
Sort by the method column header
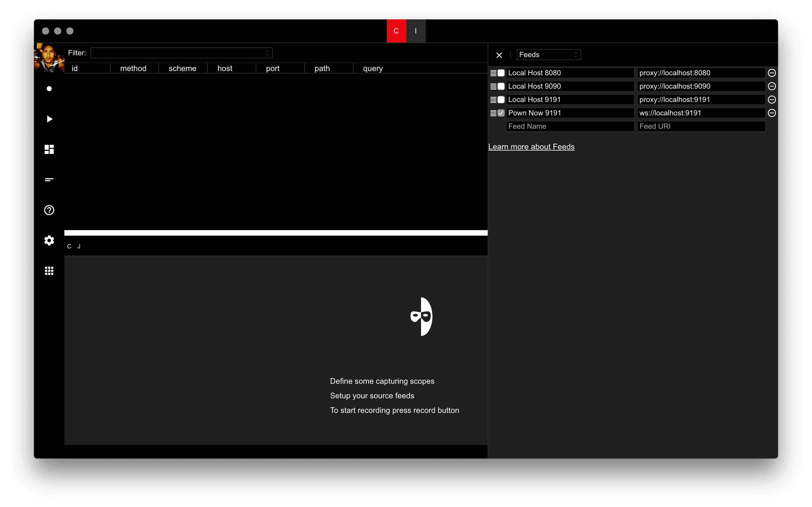(x=134, y=68)
